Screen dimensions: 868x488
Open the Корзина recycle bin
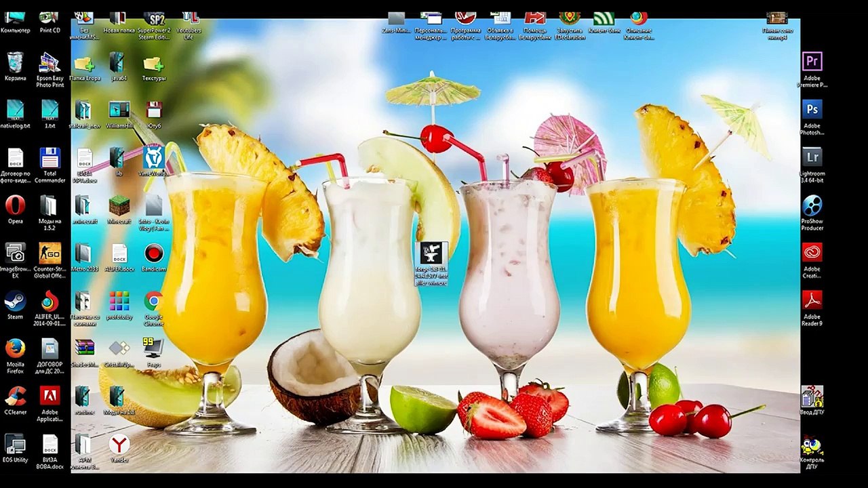[15, 66]
